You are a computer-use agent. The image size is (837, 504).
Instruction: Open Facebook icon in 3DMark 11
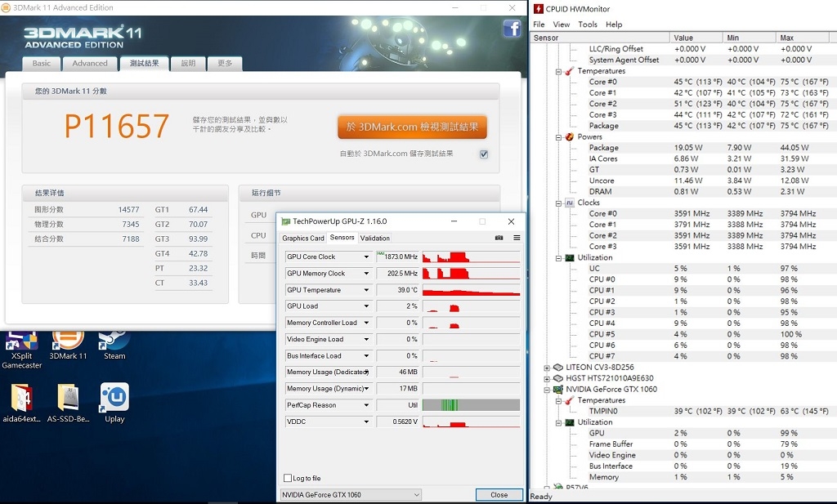(512, 29)
